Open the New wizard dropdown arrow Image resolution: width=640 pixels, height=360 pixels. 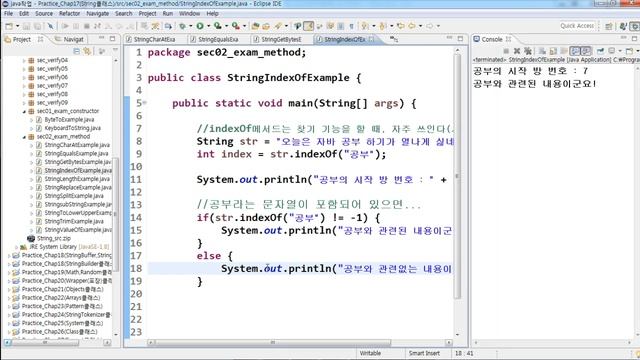pos(18,26)
